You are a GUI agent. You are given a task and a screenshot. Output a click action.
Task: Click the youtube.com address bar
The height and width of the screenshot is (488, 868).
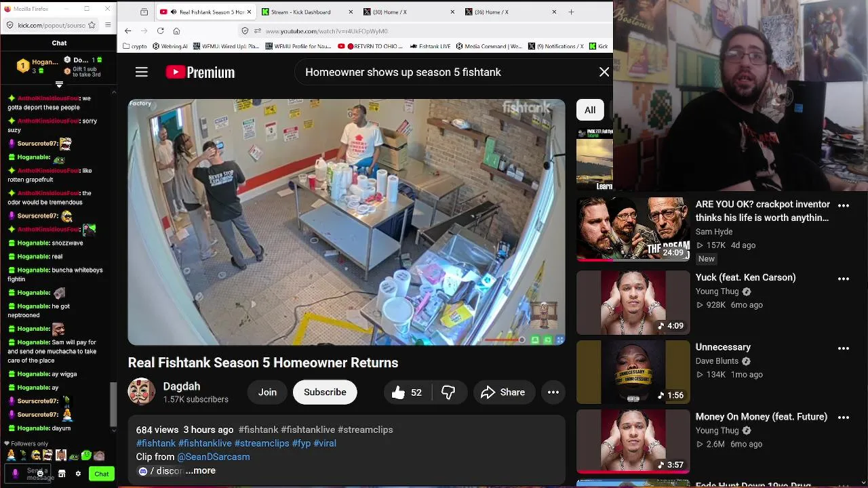pos(427,30)
